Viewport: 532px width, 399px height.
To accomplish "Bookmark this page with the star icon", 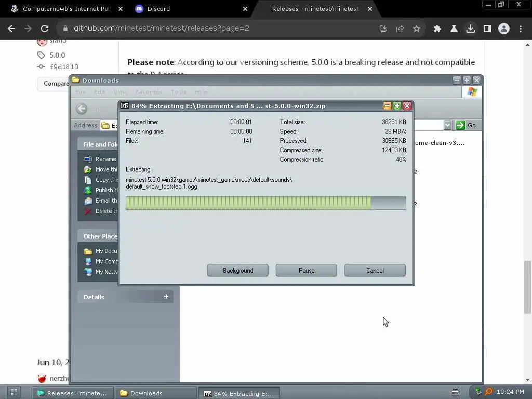I will click(417, 29).
